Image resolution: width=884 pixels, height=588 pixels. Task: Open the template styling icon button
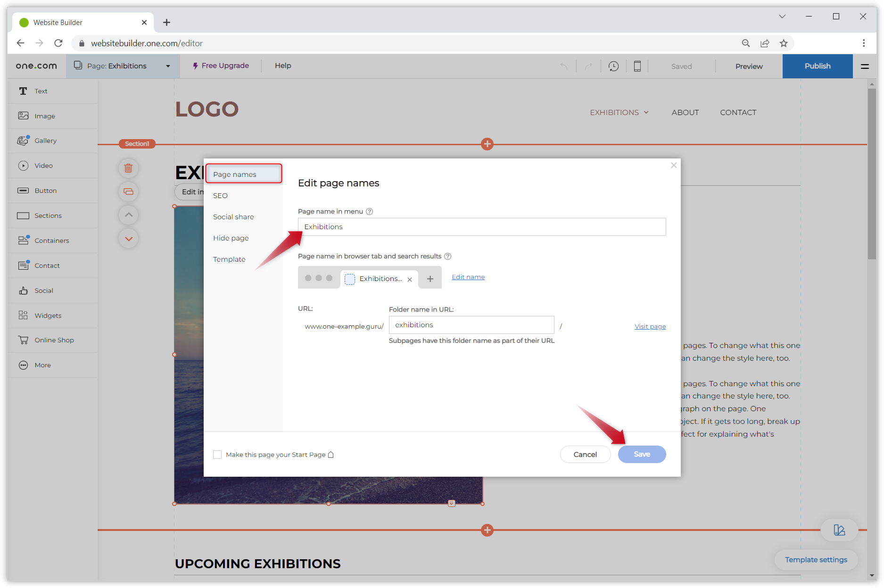click(839, 530)
